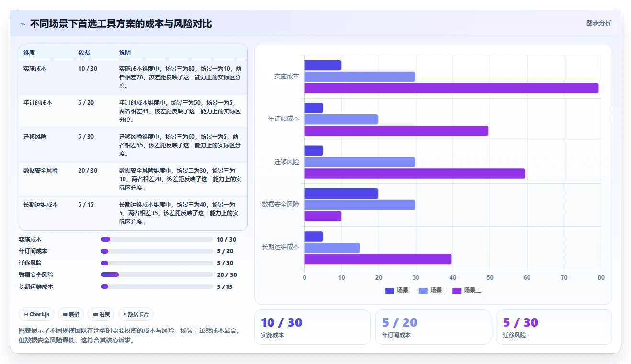Click the 数据安全风险 description cell text
This screenshot has width=631, height=364.
[x=180, y=179]
